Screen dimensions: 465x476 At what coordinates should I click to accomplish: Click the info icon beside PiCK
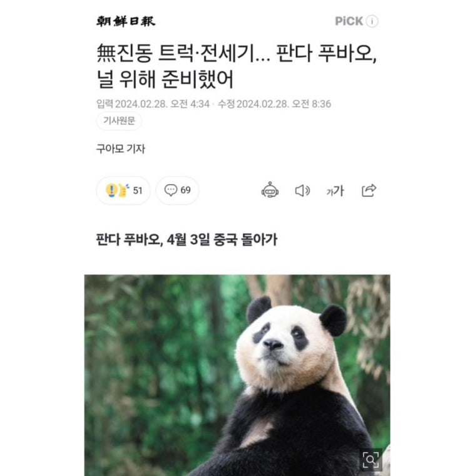click(x=372, y=21)
